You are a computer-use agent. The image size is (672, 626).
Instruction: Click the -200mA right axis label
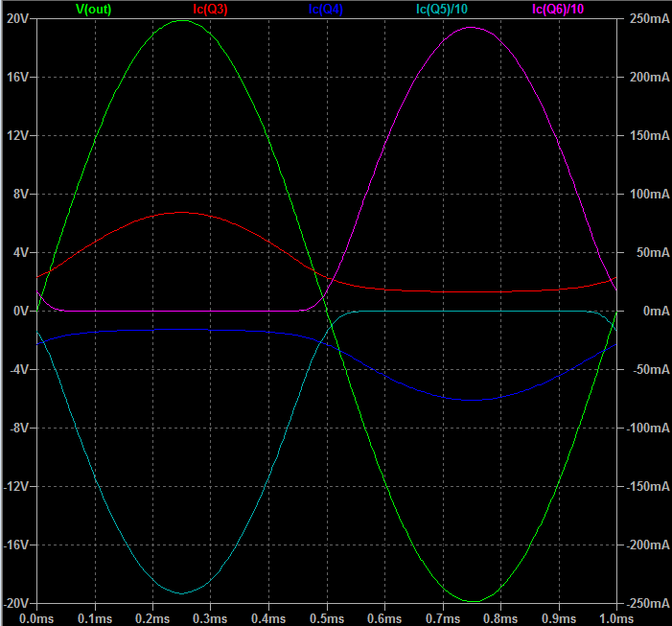[648, 545]
